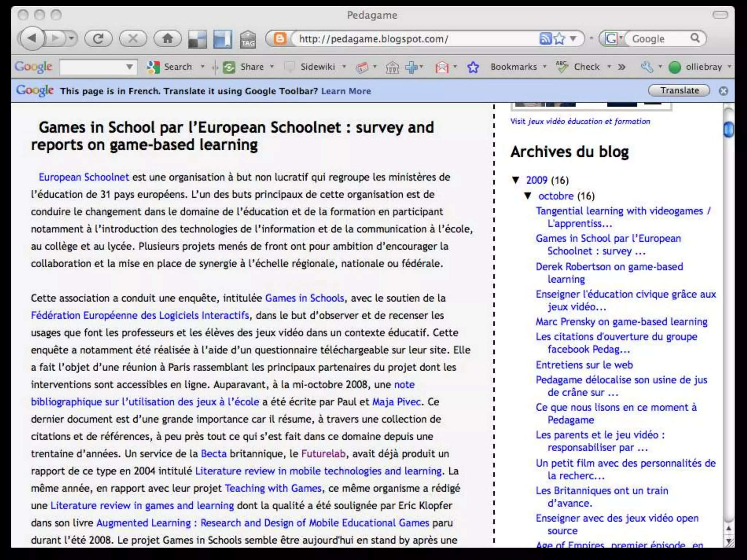
Task: Open the Learn More link
Action: pos(346,91)
